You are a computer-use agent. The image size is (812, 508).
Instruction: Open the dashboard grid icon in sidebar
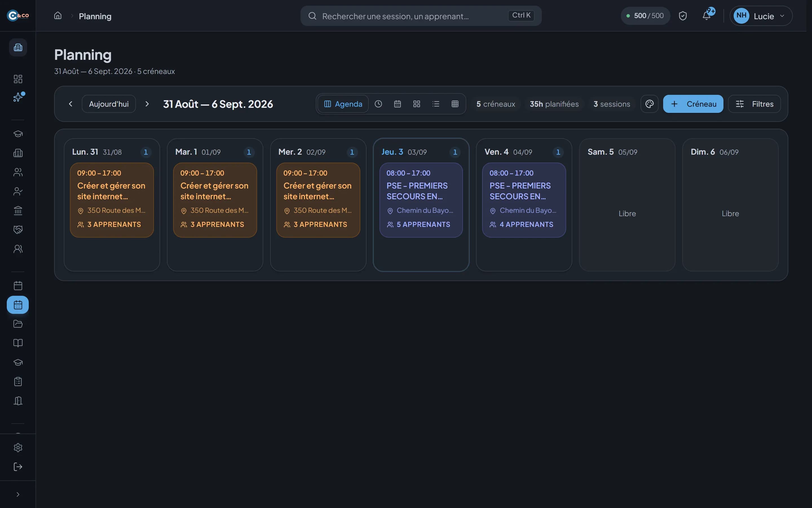18,79
